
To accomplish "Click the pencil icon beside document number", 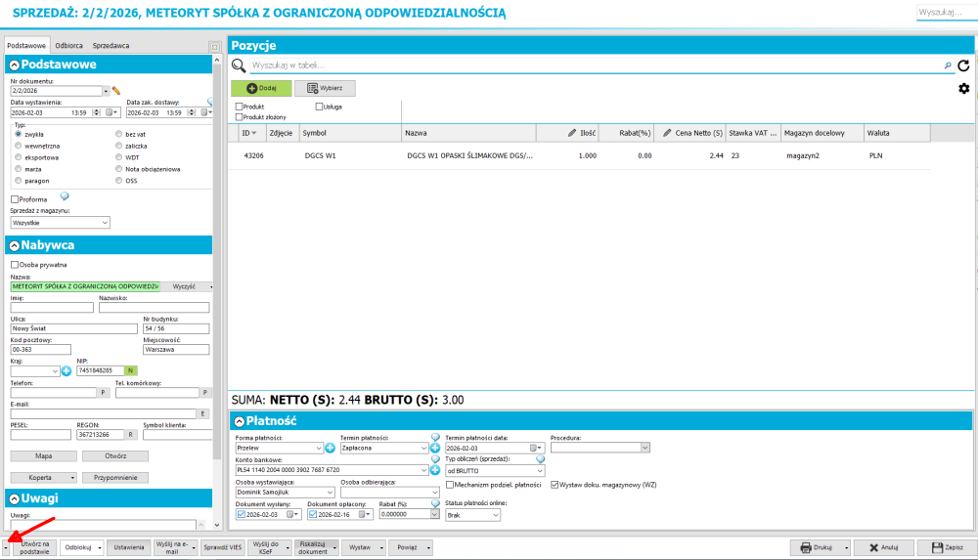I will click(116, 91).
